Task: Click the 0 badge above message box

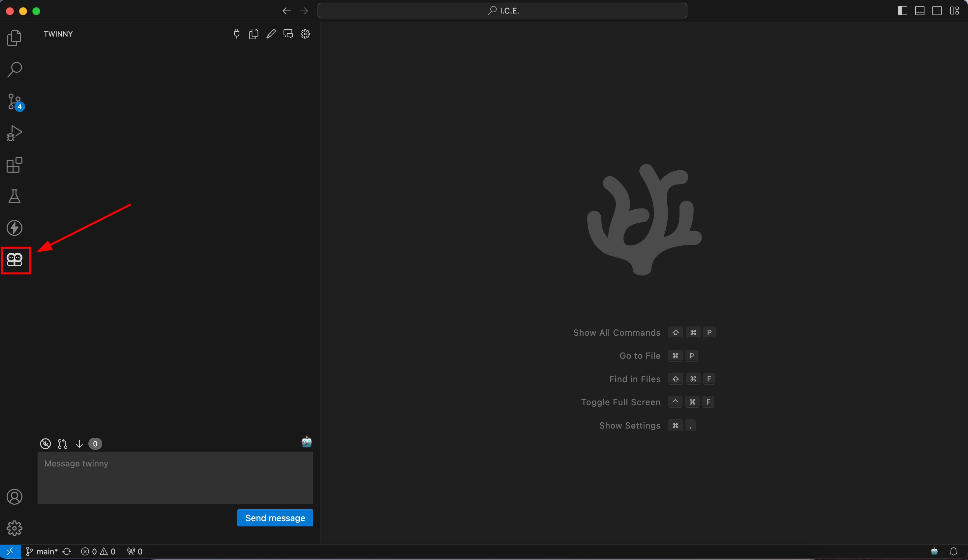Action: [x=95, y=444]
